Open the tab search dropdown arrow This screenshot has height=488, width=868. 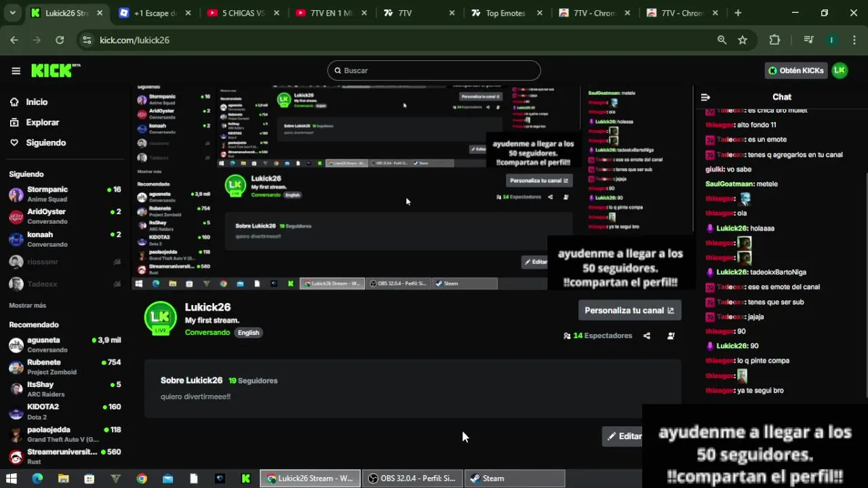12,13
